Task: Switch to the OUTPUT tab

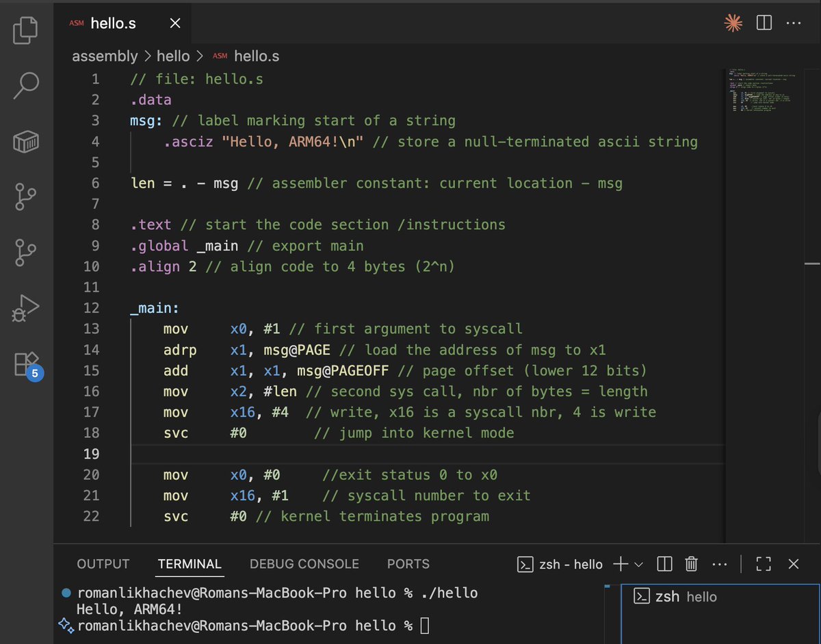Action: click(103, 564)
